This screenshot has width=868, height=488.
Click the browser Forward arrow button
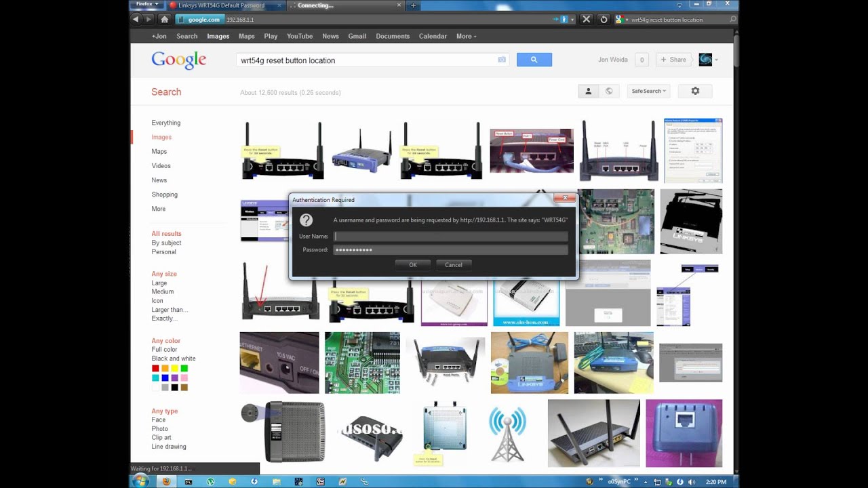click(x=149, y=20)
